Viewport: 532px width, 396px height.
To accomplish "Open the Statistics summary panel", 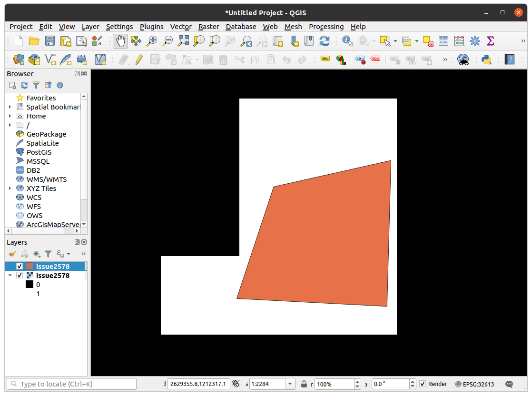I will pos(490,41).
